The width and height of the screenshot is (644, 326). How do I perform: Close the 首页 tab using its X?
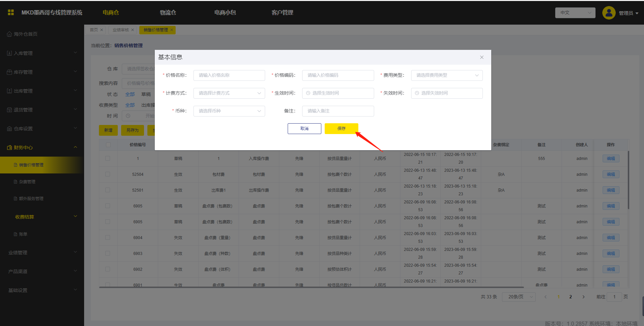coord(102,30)
